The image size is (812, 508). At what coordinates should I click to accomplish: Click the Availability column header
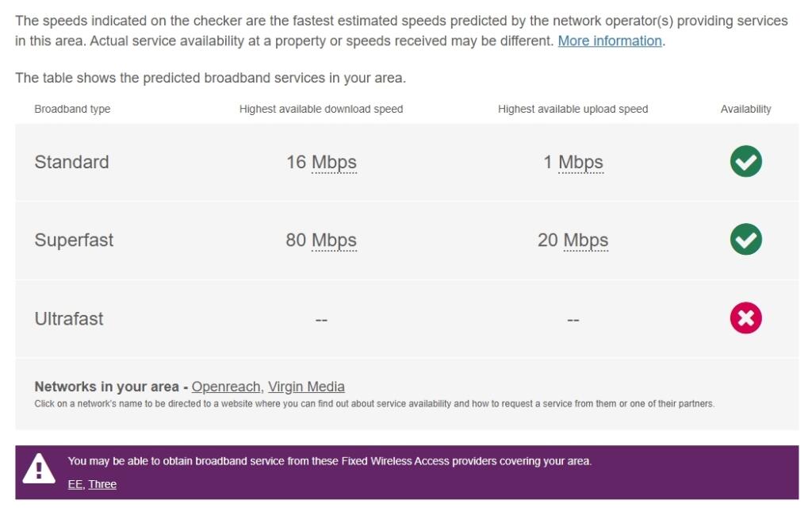tap(745, 109)
